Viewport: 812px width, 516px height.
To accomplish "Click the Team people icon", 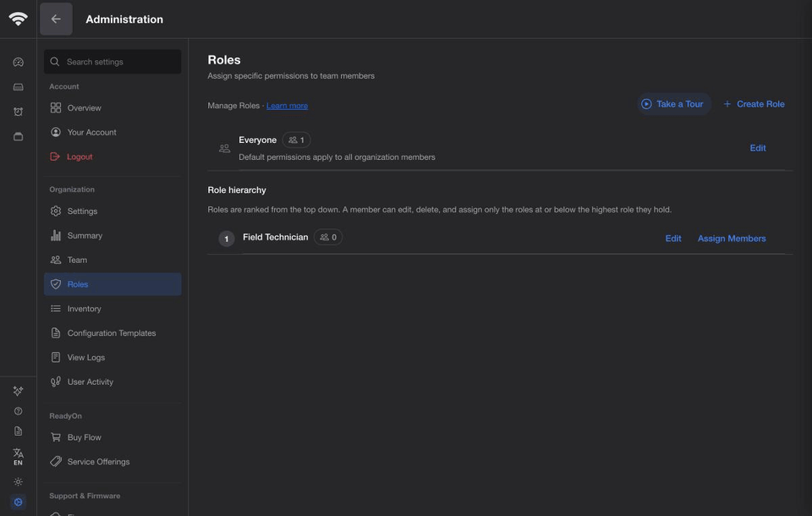I will [x=56, y=260].
